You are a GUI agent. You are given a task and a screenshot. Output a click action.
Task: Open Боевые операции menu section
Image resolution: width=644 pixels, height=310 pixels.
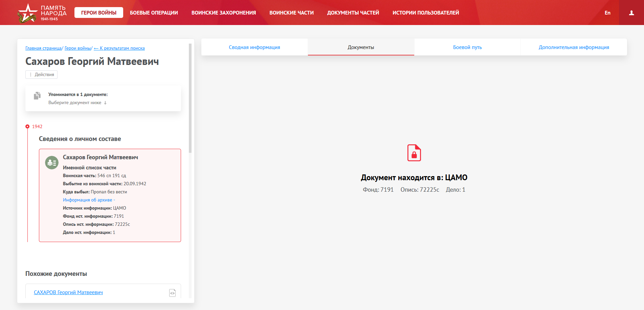(x=154, y=13)
